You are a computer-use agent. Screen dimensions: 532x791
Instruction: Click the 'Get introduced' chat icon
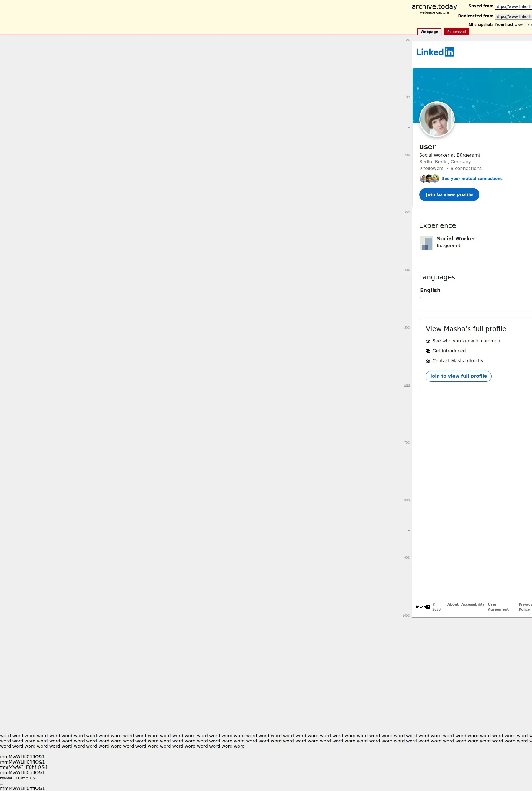tap(428, 351)
